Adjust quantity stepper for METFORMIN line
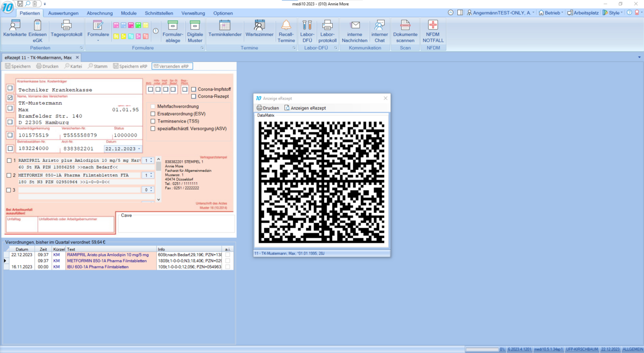The height and width of the screenshot is (353, 644). [x=151, y=175]
